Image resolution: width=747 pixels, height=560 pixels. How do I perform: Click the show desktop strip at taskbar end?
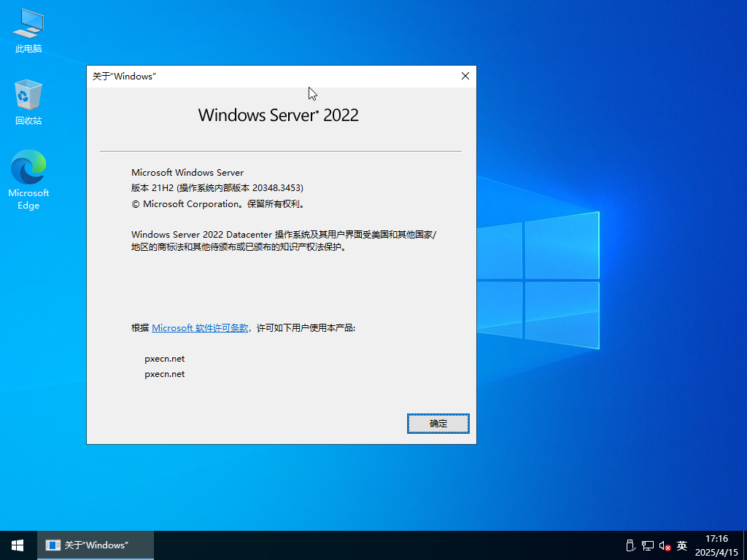[x=745, y=545]
